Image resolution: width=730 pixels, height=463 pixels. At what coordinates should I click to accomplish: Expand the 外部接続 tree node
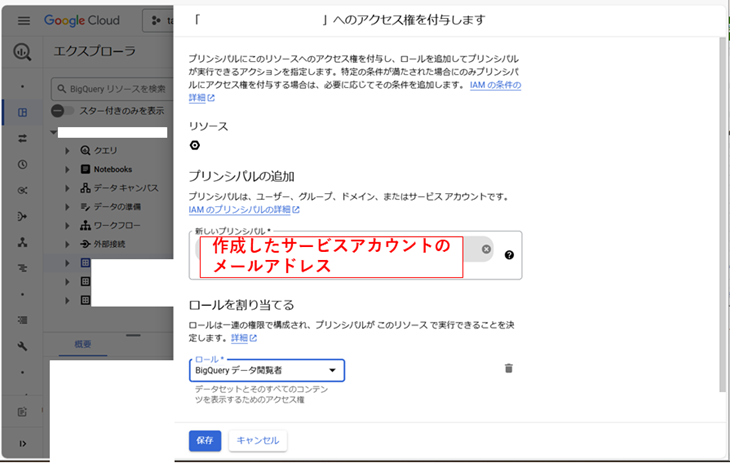coord(68,244)
